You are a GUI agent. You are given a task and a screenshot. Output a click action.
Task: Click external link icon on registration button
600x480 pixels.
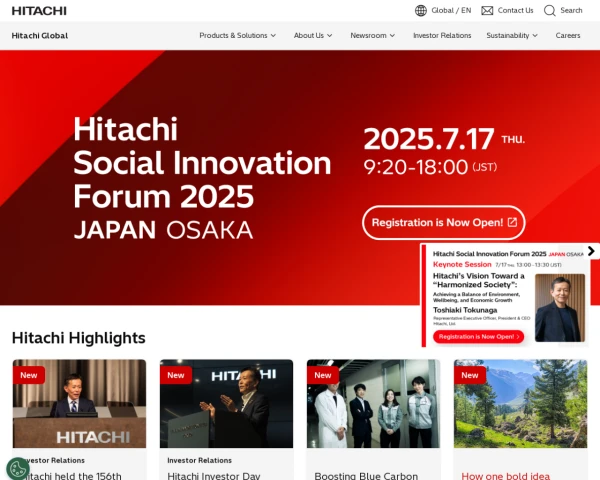tap(512, 222)
